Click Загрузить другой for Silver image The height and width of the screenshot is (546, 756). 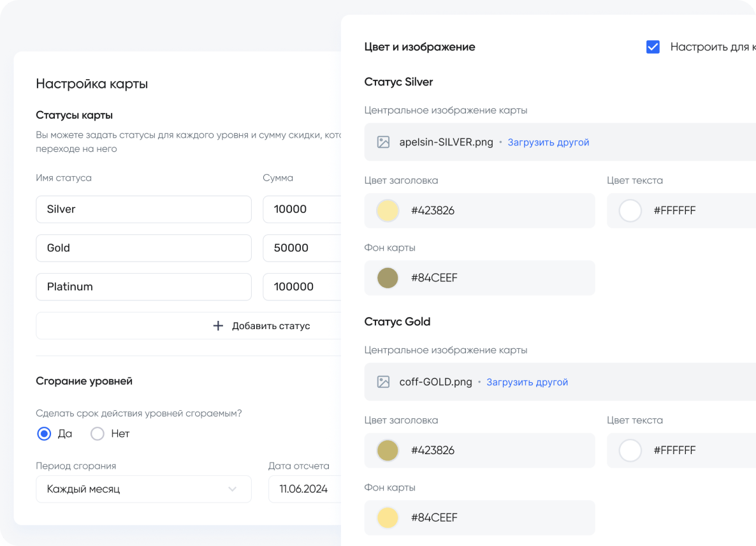[548, 142]
